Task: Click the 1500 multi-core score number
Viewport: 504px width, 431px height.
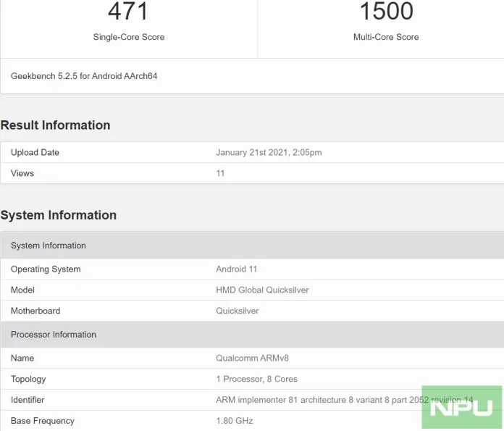Action: pyautogui.click(x=386, y=11)
